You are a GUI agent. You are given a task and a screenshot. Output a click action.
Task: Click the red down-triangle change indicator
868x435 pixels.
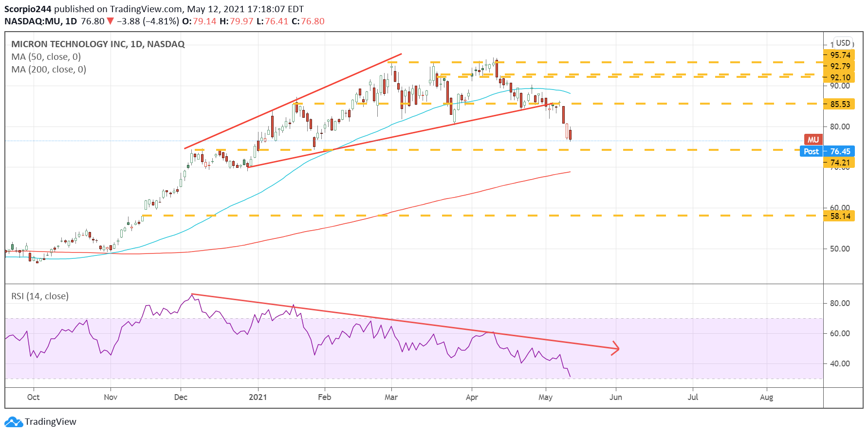pos(111,21)
